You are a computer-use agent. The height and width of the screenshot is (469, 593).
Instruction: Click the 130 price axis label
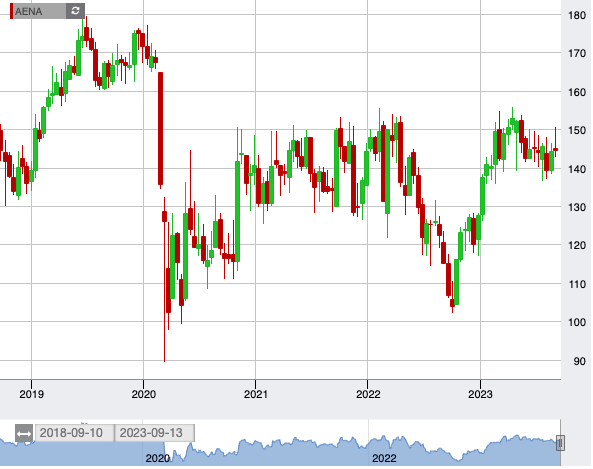click(x=577, y=207)
